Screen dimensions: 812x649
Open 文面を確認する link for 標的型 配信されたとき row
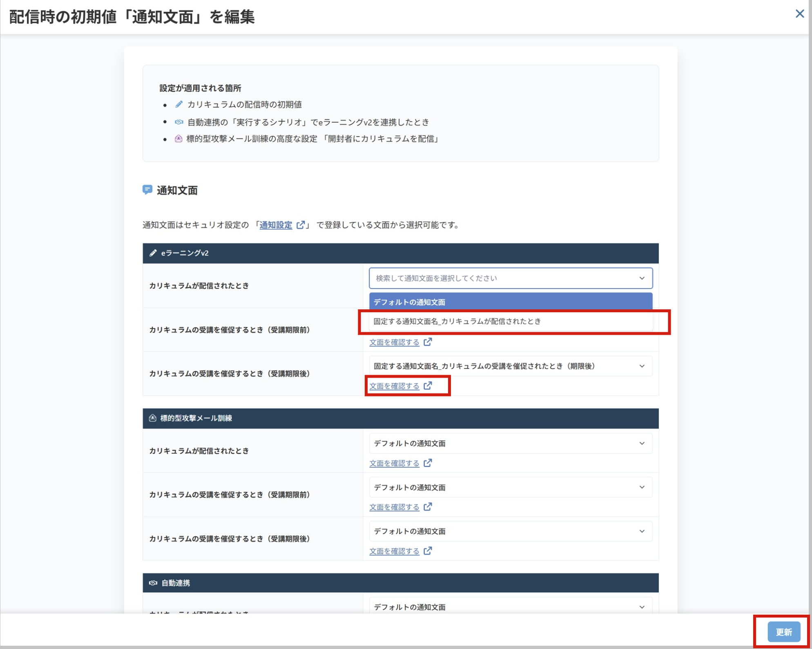pyautogui.click(x=395, y=463)
